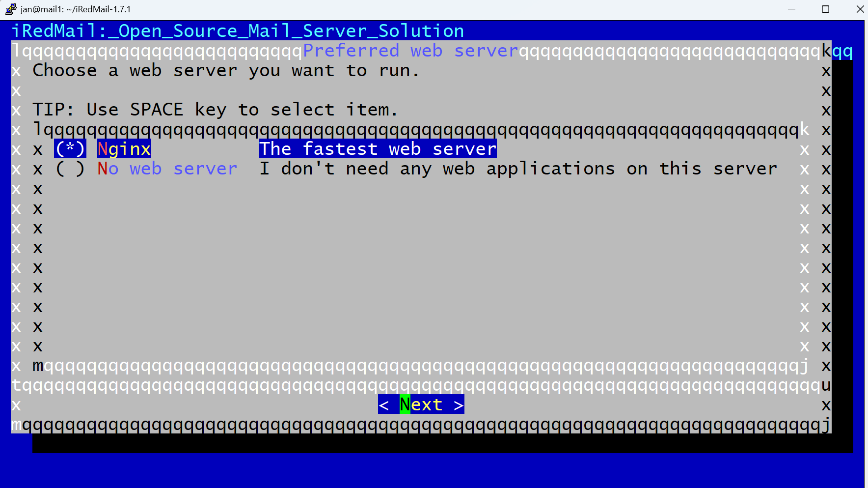Select the No web server radio button
Viewport: 868px width, 488px height.
click(70, 169)
